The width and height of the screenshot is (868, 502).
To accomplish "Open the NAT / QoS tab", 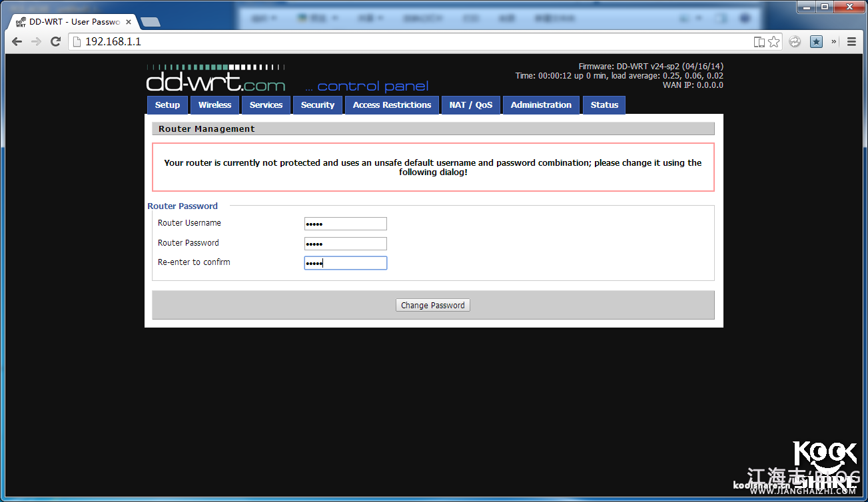I will (470, 105).
